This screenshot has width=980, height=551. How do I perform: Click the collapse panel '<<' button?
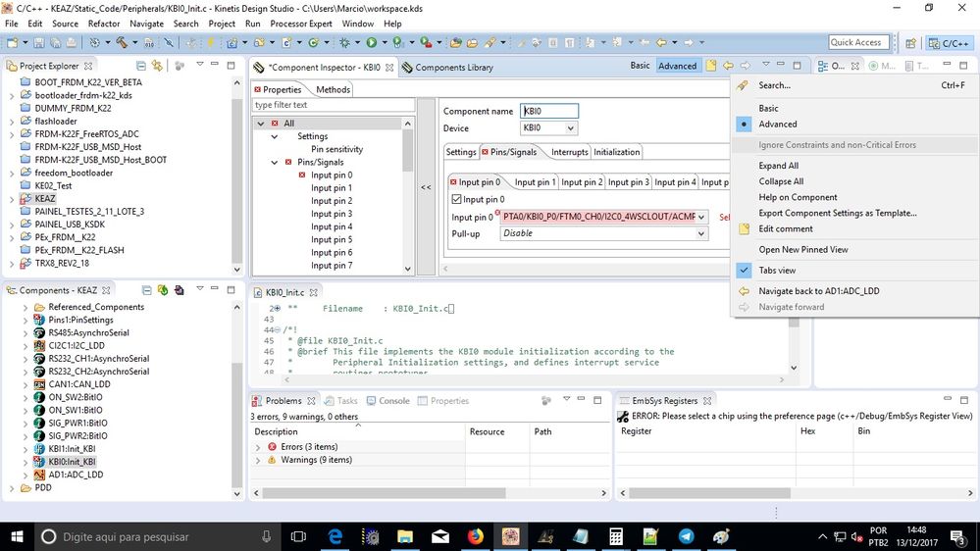[426, 187]
